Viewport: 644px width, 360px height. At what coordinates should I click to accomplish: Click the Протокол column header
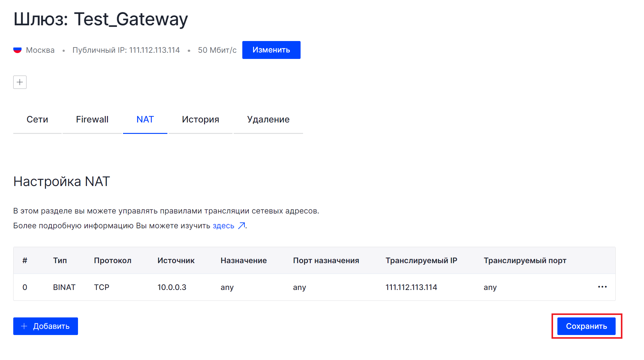113,260
